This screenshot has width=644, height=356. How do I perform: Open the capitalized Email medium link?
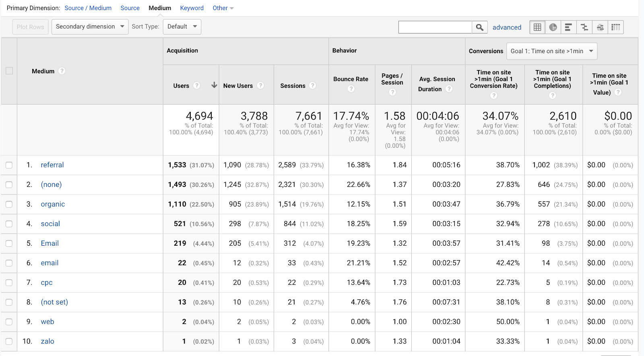click(50, 244)
